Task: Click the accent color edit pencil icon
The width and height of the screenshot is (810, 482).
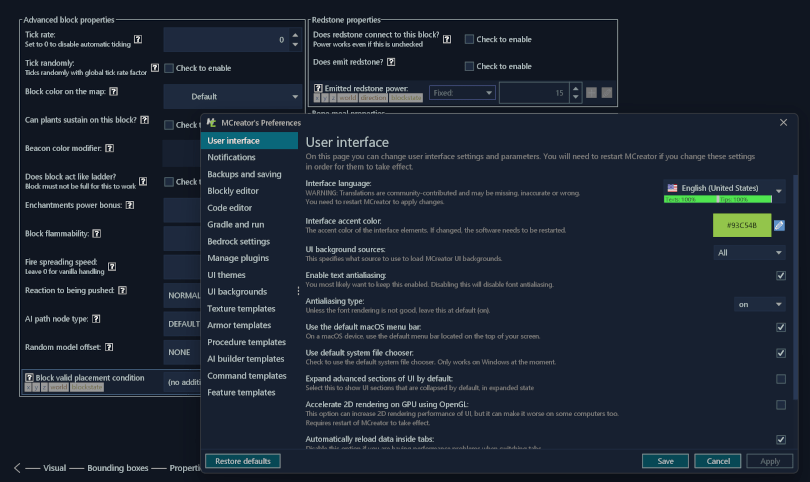Action: coord(780,225)
